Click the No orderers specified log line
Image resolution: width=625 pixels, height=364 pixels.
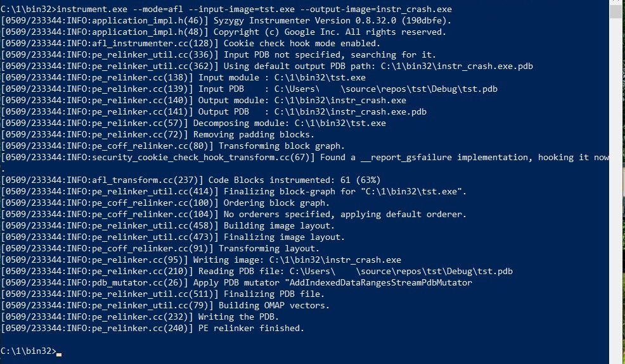(233, 214)
